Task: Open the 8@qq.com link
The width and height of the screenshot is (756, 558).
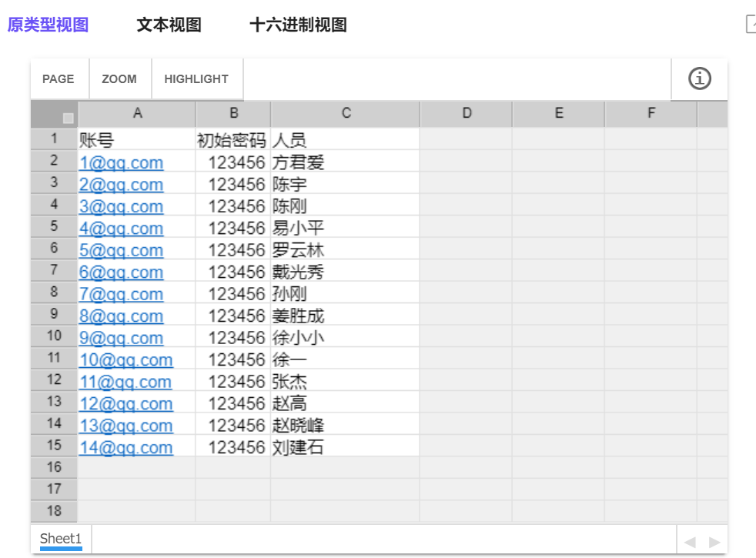Action: tap(121, 316)
